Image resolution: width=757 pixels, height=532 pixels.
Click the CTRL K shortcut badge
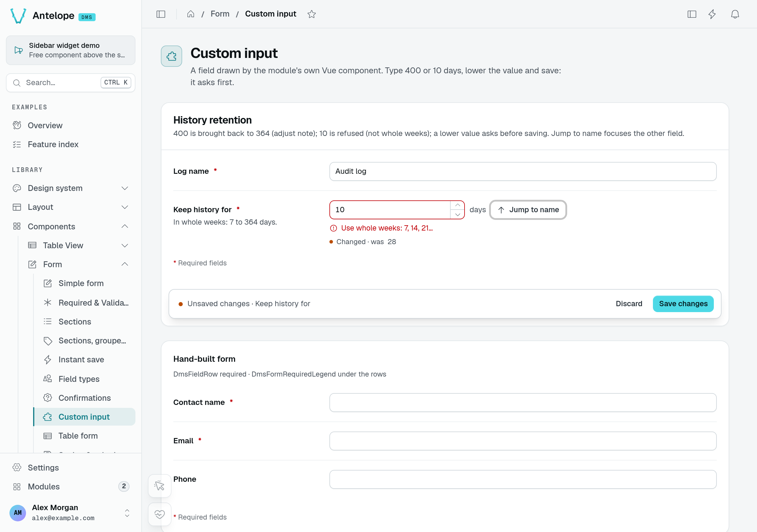pyautogui.click(x=116, y=82)
